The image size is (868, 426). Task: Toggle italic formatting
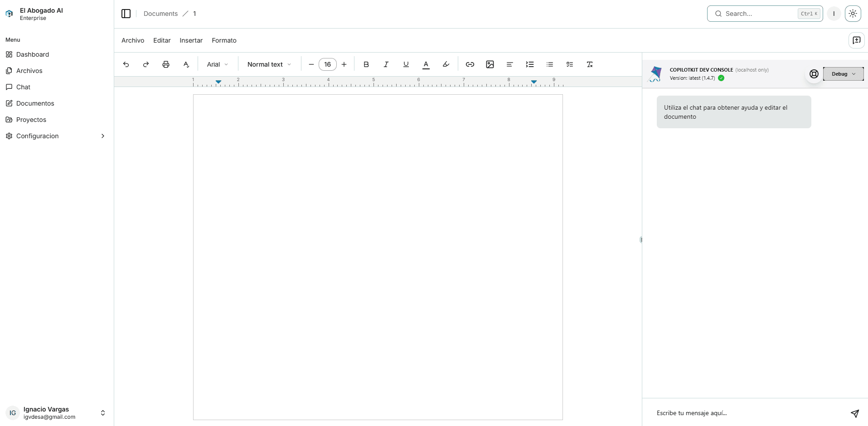click(x=386, y=64)
